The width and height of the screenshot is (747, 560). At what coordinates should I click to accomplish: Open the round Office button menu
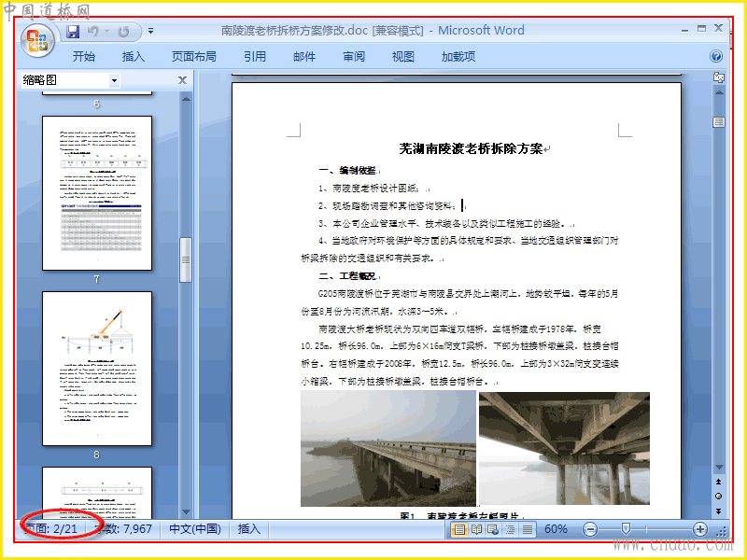point(37,40)
